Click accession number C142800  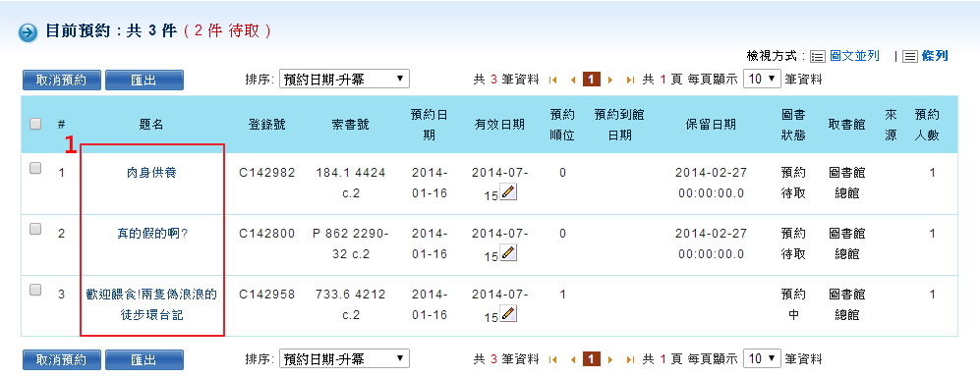click(267, 234)
